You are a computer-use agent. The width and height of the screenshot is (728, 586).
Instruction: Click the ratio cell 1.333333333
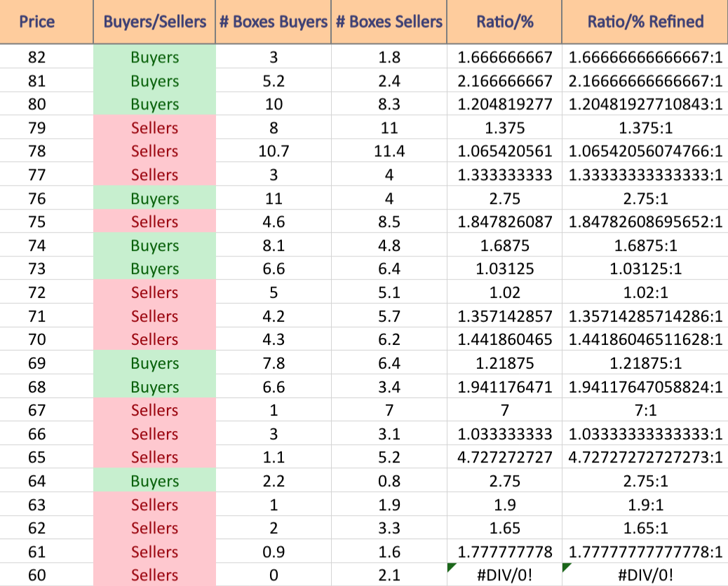click(x=505, y=175)
